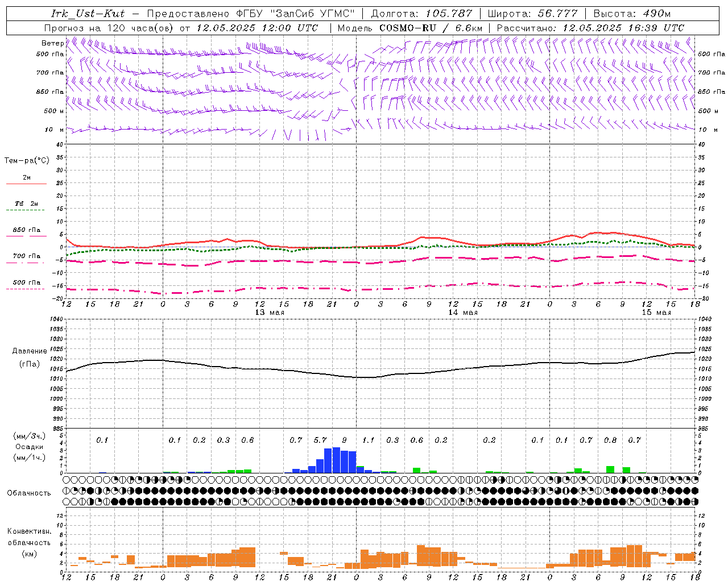Click the Конвективн. panel label

[x=29, y=531]
